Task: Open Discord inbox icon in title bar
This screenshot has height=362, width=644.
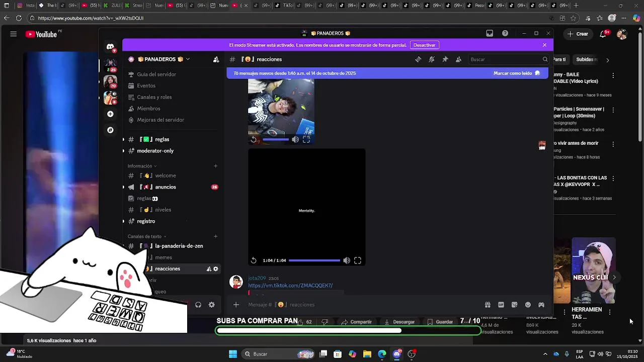Action: [490, 33]
